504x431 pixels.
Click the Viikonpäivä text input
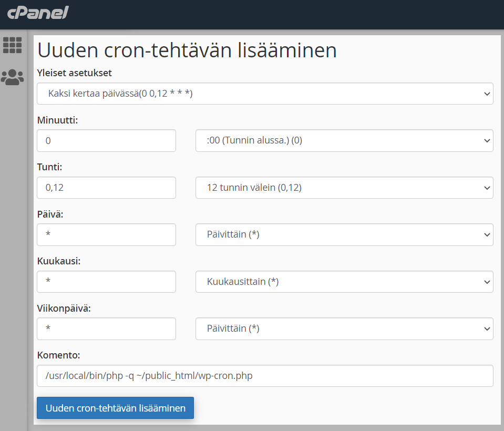[x=106, y=329]
